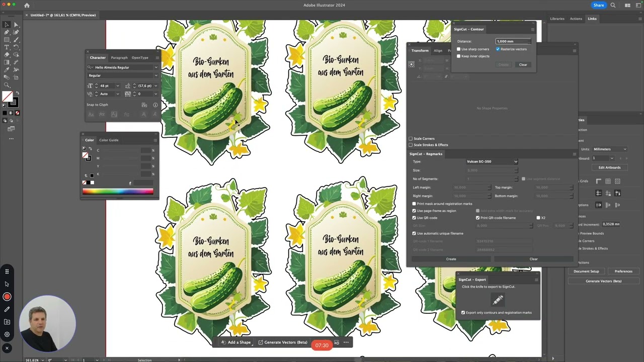The image size is (644, 362).
Task: Select the Artboard tool
Action: (16, 77)
